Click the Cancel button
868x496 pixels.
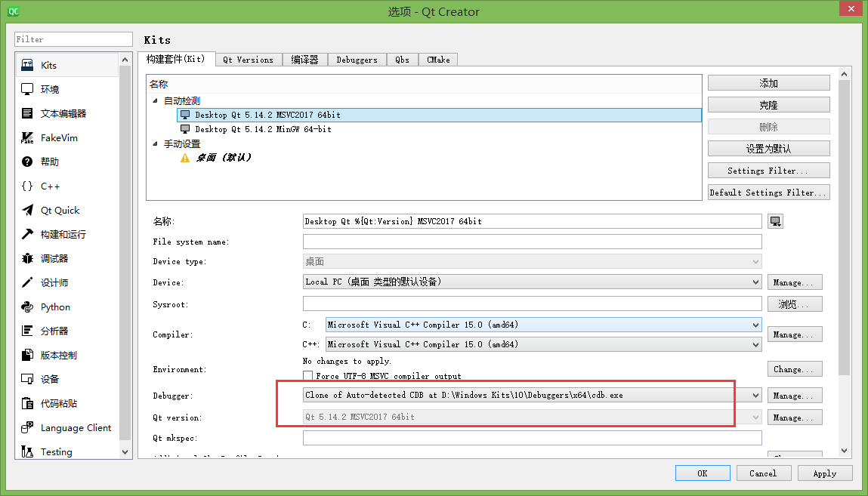point(764,473)
